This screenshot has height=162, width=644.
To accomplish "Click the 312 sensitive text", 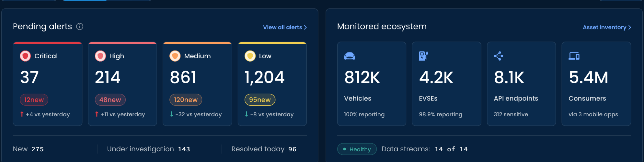I will tap(511, 114).
